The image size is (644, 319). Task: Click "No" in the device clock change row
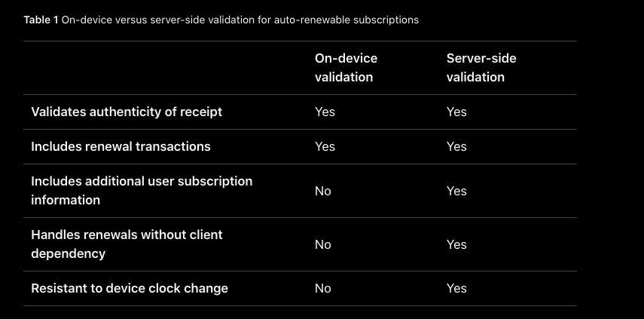tap(323, 288)
